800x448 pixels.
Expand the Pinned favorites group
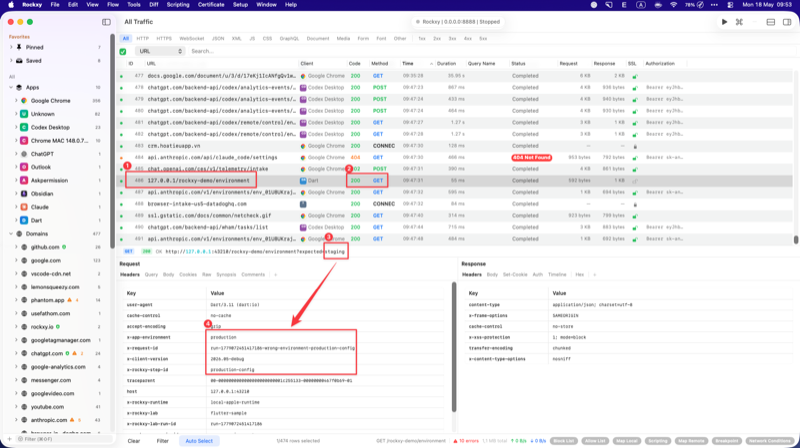11,47
